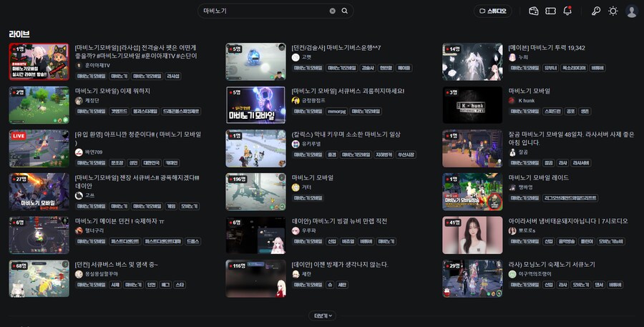Click the 몽실몽실할꾸아 channel avatar
The image size is (644, 327).
[x=79, y=274]
